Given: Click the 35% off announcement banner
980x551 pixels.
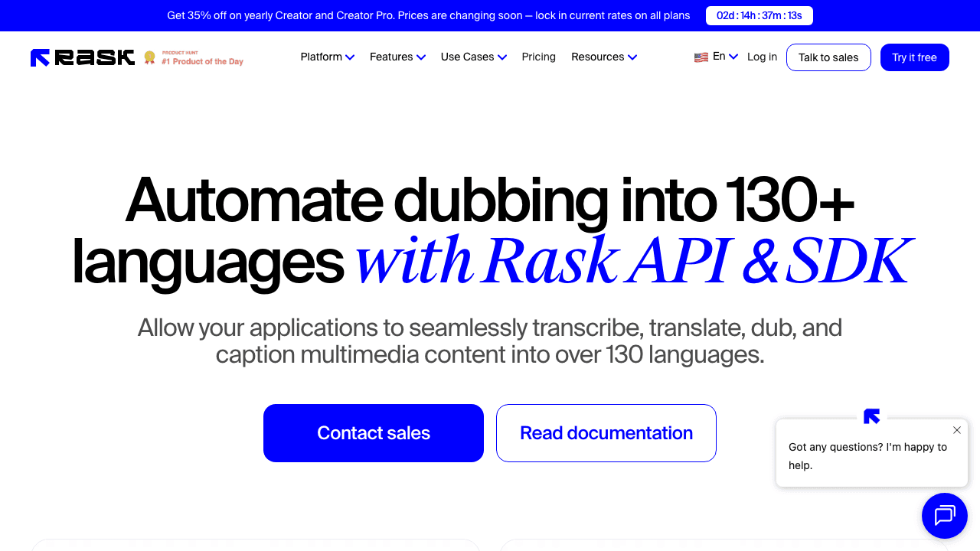Looking at the screenshot, I should tap(428, 15).
